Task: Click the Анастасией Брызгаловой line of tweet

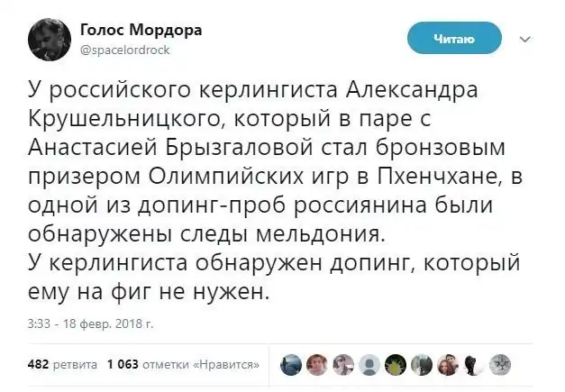Action: pyautogui.click(x=270, y=146)
